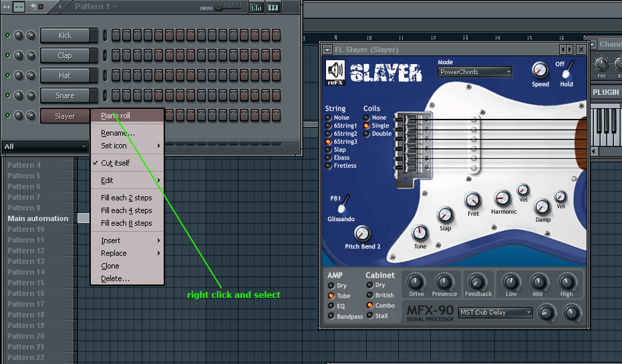Open the MST:Dub Delay effect dropdown
Viewport: 622px width, 364px height.
tap(495, 313)
